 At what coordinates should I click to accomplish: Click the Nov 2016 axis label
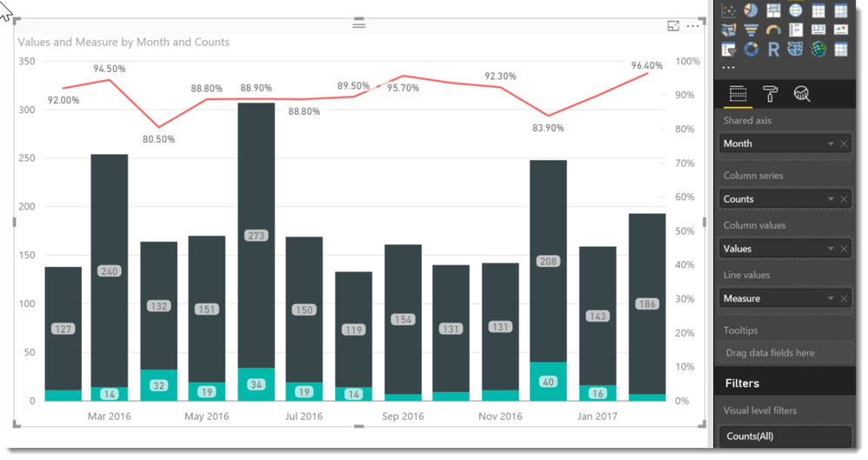[x=500, y=417]
